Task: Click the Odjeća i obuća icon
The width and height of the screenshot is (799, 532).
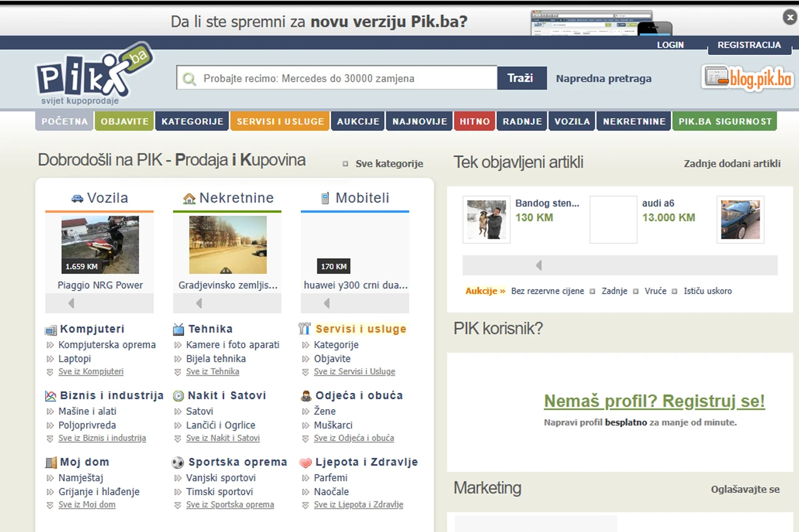Action: (306, 395)
